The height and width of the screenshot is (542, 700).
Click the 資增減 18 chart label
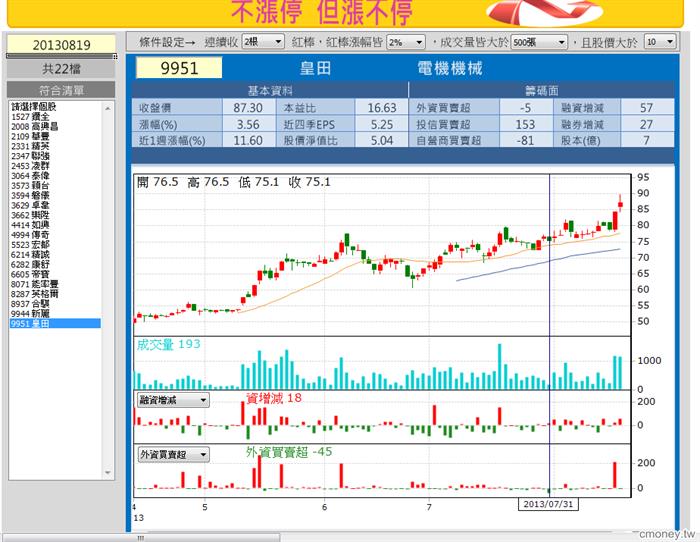tap(274, 398)
